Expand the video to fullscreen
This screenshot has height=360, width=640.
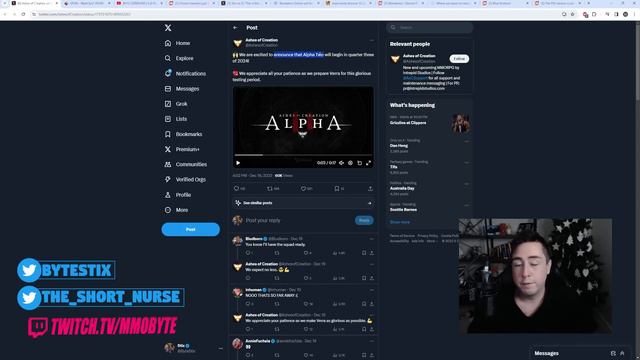(369, 163)
